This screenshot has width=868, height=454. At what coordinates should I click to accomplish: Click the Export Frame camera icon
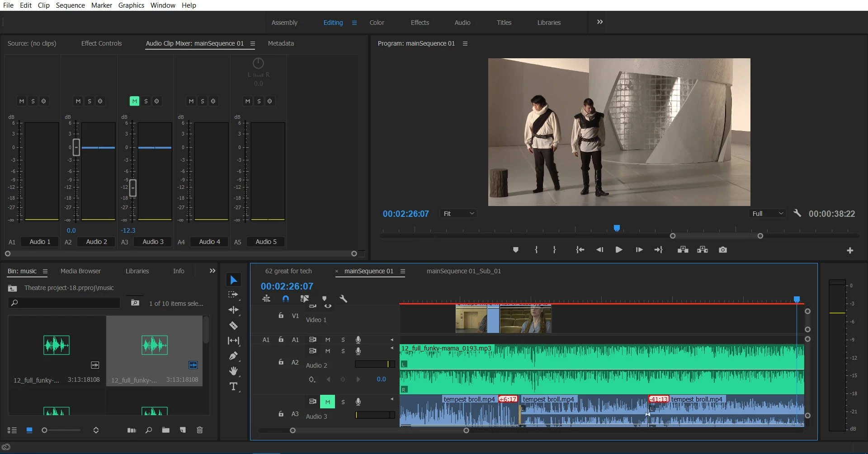(x=722, y=250)
